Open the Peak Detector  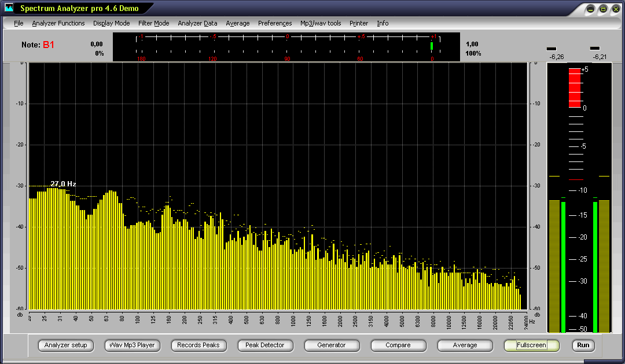click(x=265, y=345)
